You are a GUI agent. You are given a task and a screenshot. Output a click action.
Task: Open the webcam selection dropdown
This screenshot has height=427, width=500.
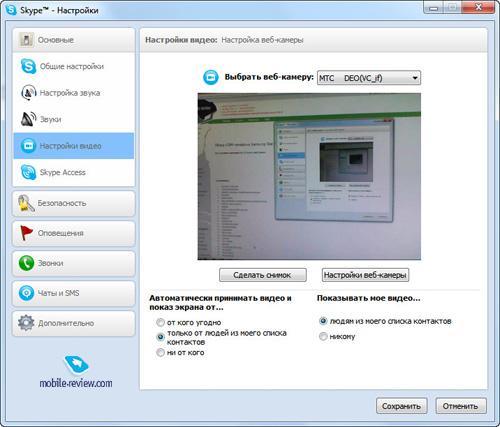pos(369,78)
